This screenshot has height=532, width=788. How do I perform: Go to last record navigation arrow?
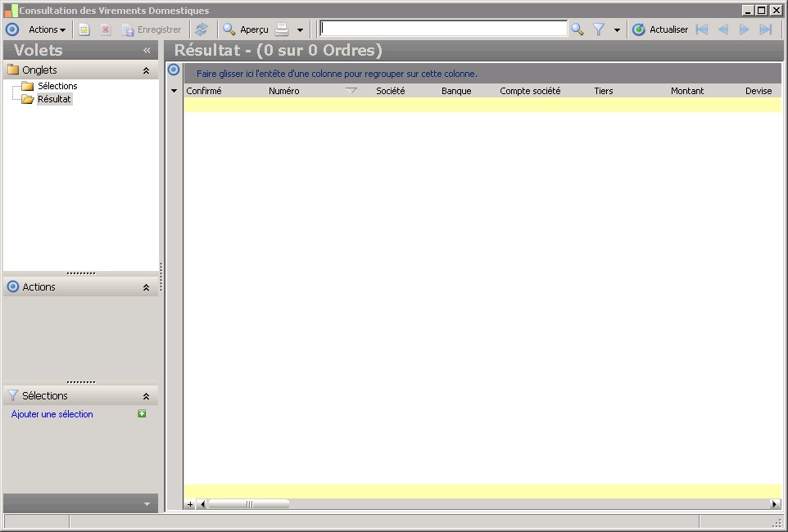pyautogui.click(x=765, y=29)
